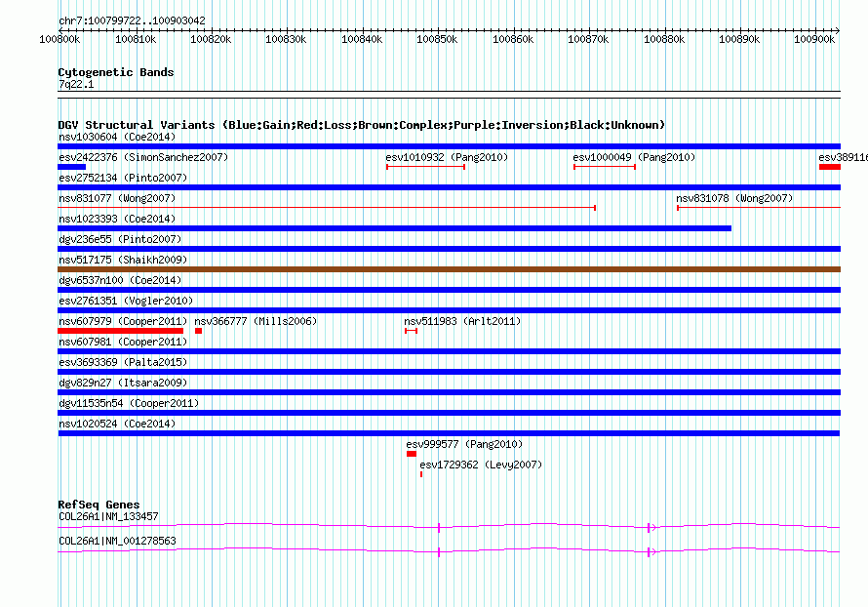
Task: Click the nsv831078 (Wong2007) variant label
Action: point(734,198)
